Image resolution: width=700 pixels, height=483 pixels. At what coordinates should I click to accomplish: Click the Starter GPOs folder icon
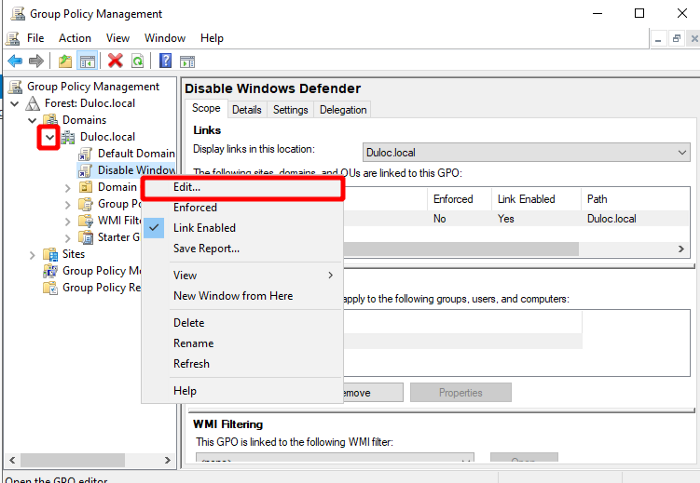[85, 237]
